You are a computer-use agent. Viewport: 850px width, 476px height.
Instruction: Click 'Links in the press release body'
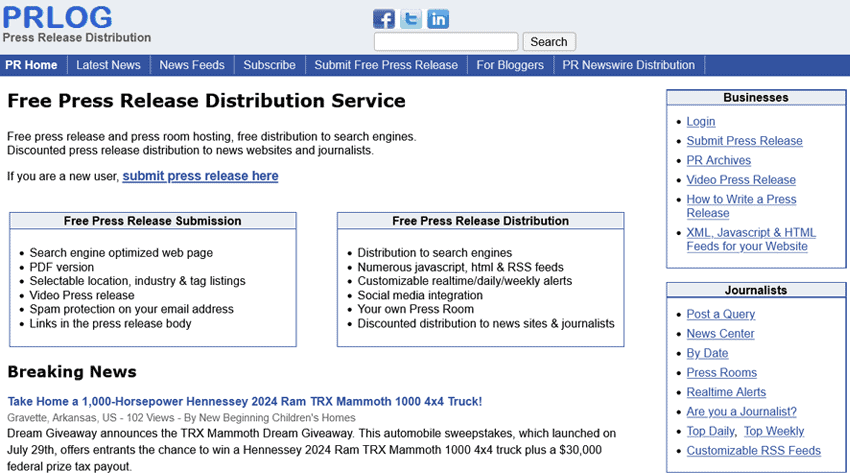pos(111,324)
